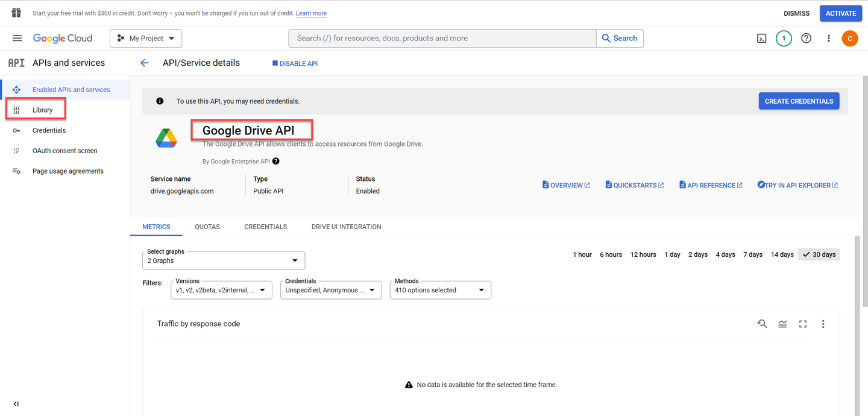Select the 2 days time range
Viewport: 868px width, 416px height.
[x=698, y=254]
